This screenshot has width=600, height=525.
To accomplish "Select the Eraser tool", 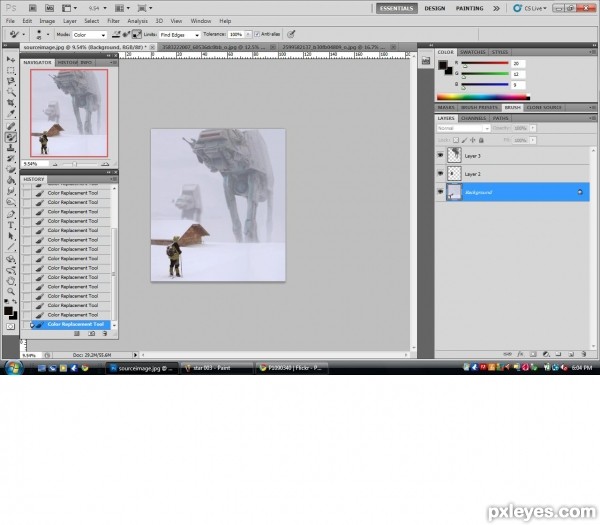I will [11, 170].
